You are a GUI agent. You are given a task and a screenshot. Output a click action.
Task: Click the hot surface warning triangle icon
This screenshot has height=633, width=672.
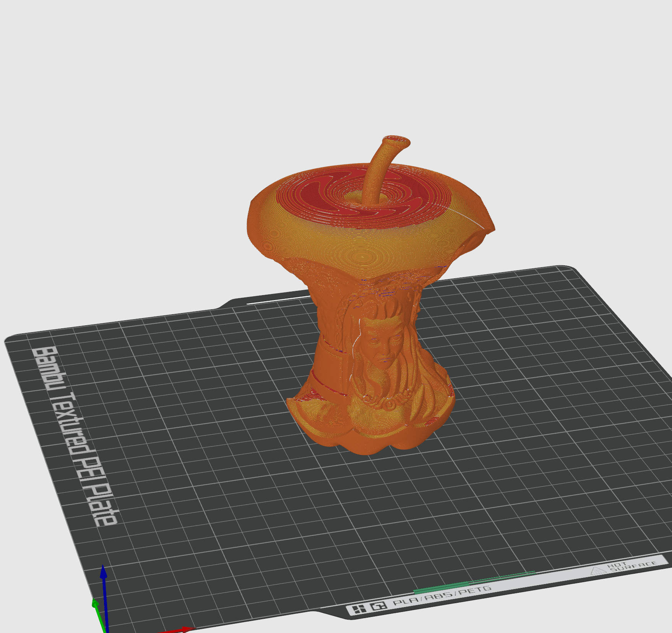(598, 571)
